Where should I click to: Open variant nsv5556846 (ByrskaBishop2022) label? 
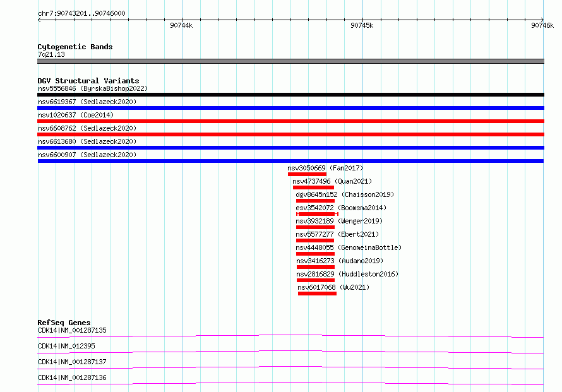click(x=93, y=88)
